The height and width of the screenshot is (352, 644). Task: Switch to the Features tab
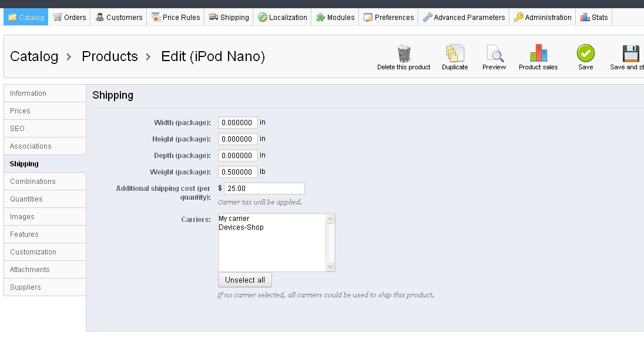point(45,234)
